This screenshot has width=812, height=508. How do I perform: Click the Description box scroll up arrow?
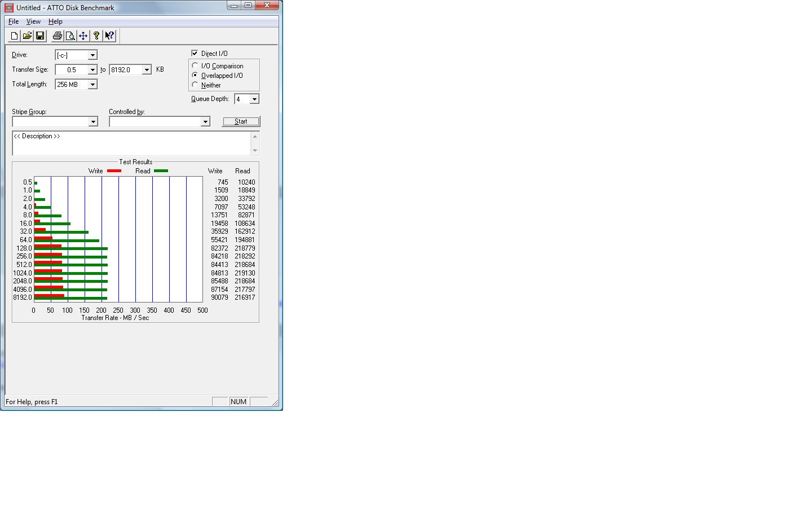(x=255, y=136)
